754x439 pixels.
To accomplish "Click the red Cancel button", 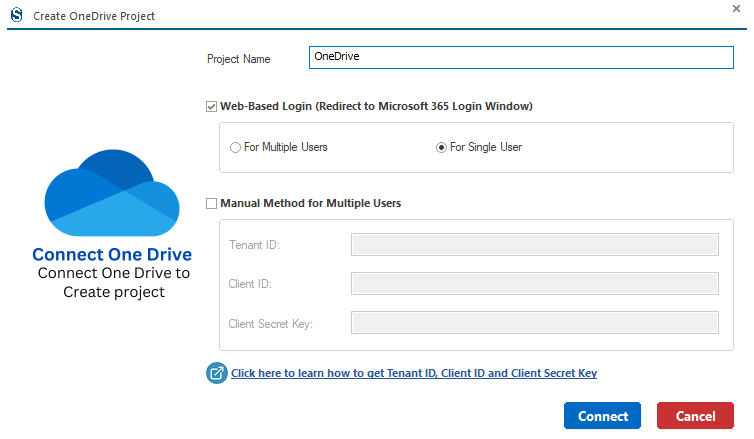I will [x=695, y=416].
